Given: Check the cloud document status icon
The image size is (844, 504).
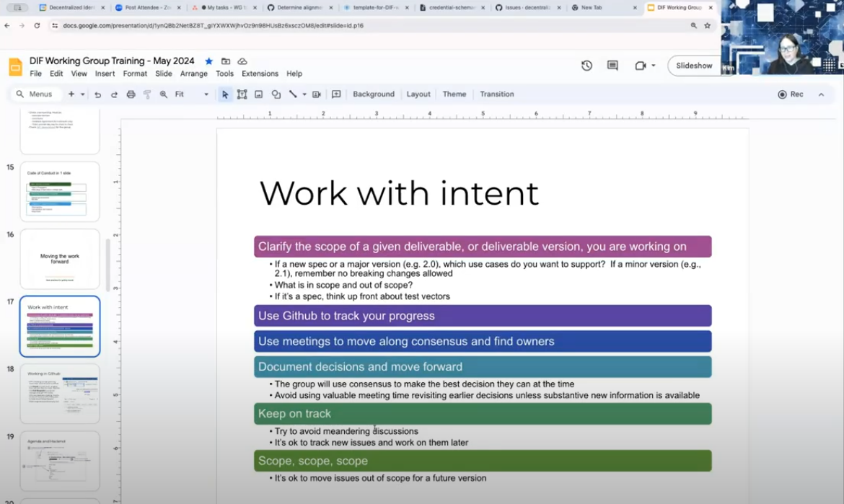Looking at the screenshot, I should click(242, 61).
